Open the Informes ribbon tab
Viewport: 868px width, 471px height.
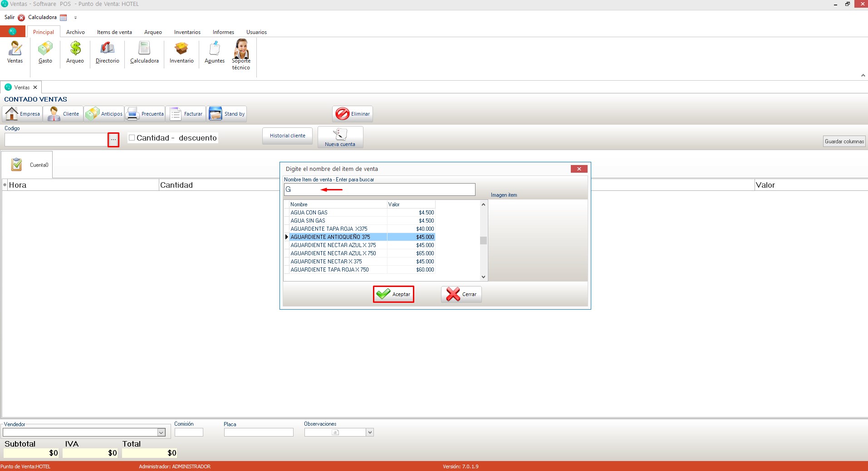(223, 32)
